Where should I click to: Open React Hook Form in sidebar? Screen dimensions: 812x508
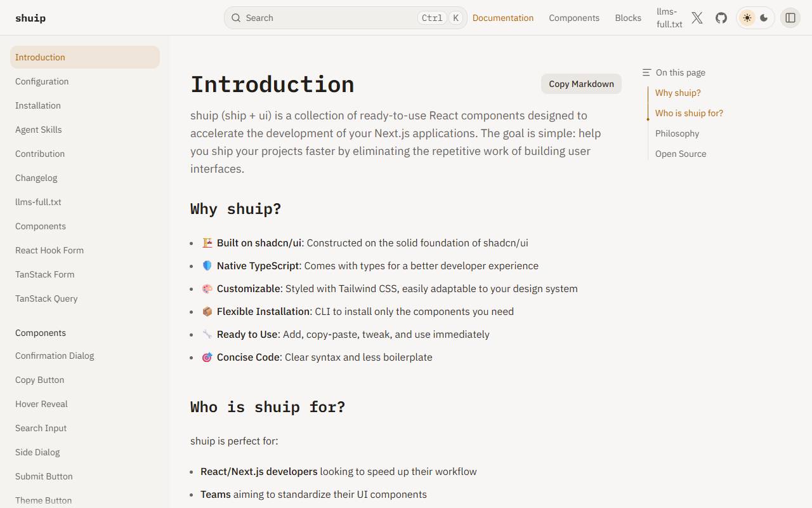(x=85, y=250)
